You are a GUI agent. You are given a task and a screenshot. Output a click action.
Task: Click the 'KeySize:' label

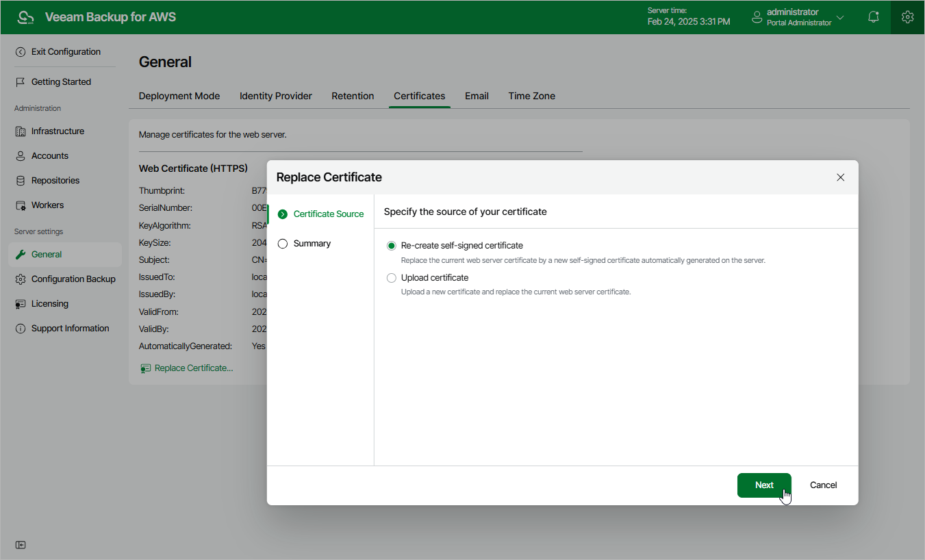(x=155, y=243)
